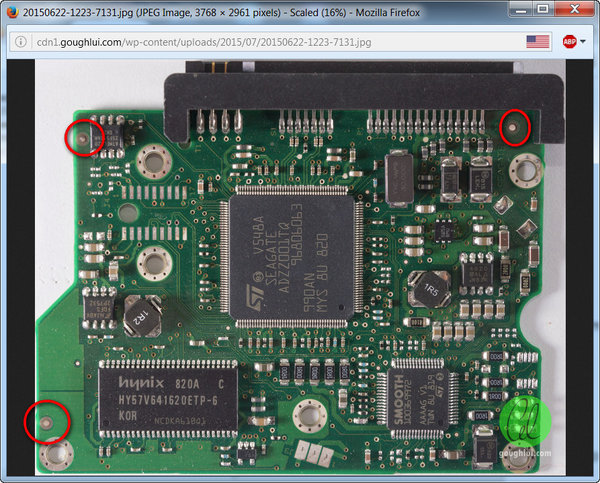
Task: Click the US flag icon in address bar
Action: [538, 41]
